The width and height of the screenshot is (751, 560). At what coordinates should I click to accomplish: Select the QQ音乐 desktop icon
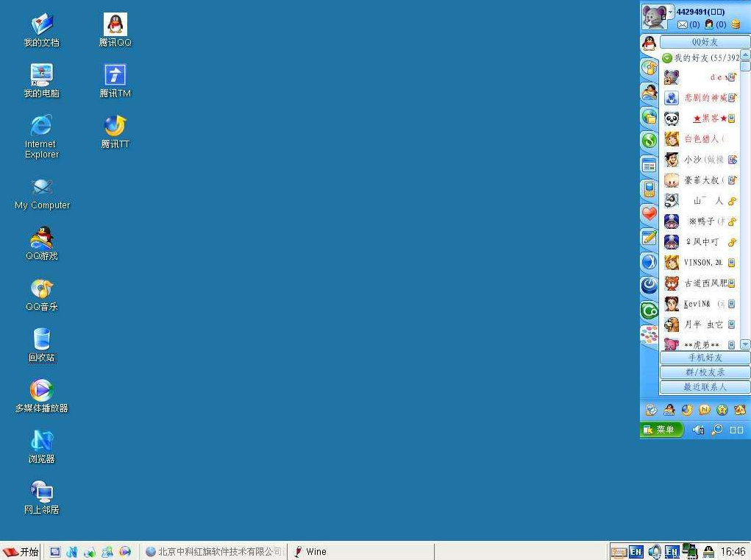pos(42,294)
